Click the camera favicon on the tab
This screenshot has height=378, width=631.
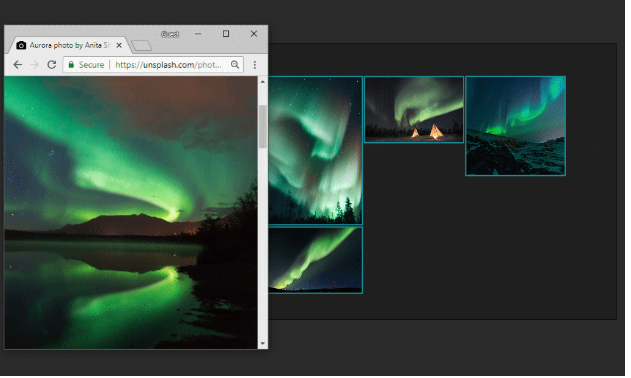coord(21,45)
